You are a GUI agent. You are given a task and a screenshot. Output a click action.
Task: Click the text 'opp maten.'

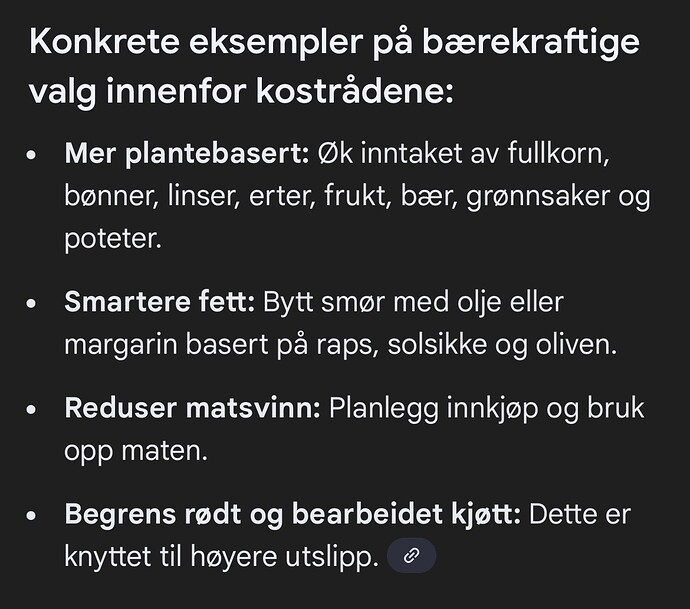tap(135, 451)
